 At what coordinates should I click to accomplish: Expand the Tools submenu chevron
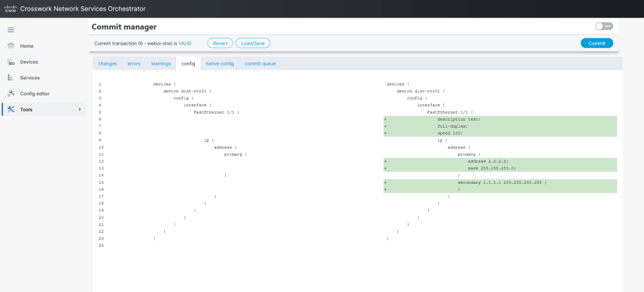coord(79,109)
